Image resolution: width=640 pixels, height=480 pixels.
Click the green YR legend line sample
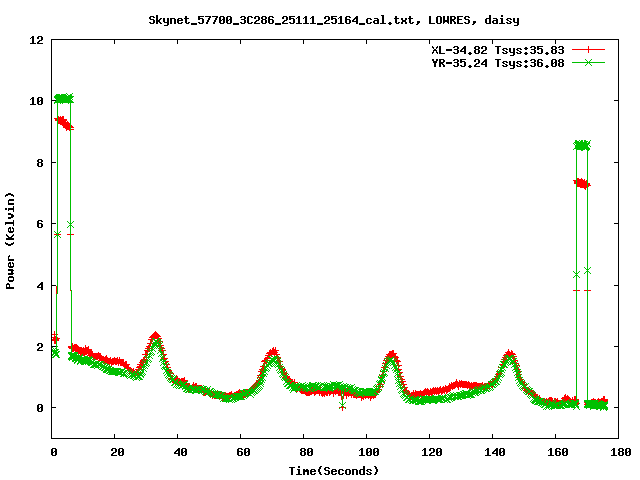click(x=588, y=62)
